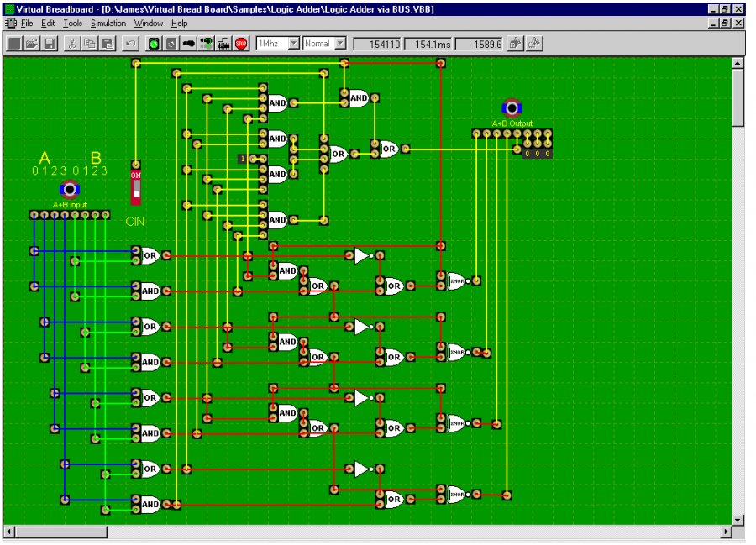Select the bottom-most buffer triangle gate
Viewport: 756px width, 545px height.
361,469
